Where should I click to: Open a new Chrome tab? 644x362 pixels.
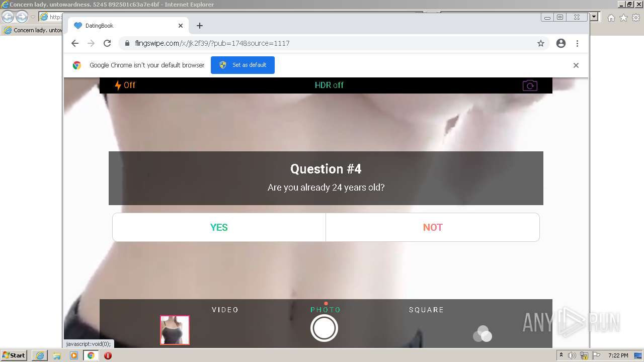coord(200,26)
